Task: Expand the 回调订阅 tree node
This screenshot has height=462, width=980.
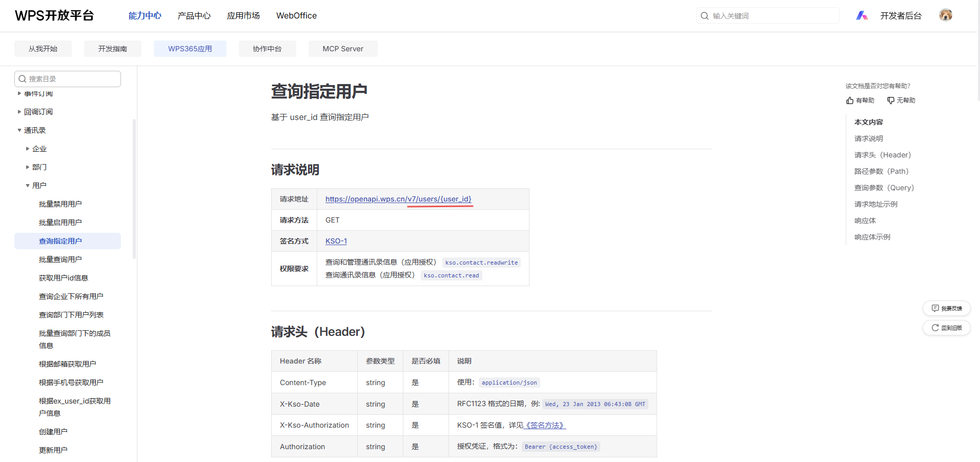Action: pyautogui.click(x=19, y=112)
